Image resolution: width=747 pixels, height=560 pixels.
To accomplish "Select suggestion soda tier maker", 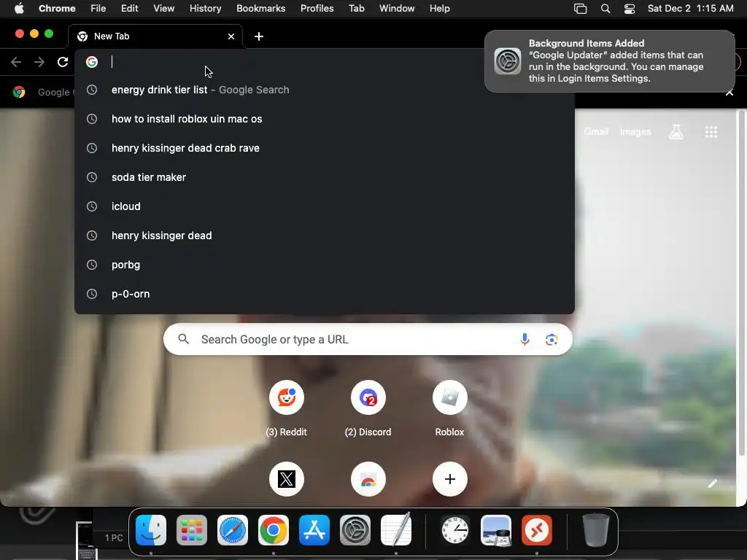I will coord(325,177).
